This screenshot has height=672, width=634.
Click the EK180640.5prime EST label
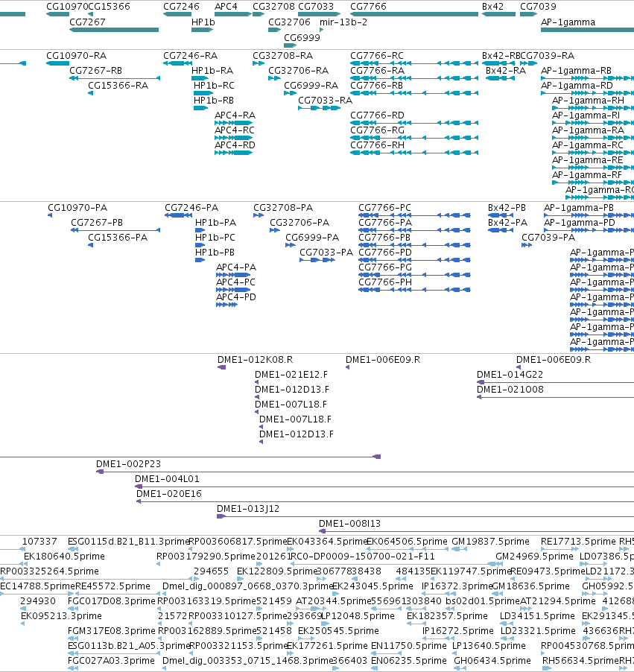pyautogui.click(x=64, y=557)
